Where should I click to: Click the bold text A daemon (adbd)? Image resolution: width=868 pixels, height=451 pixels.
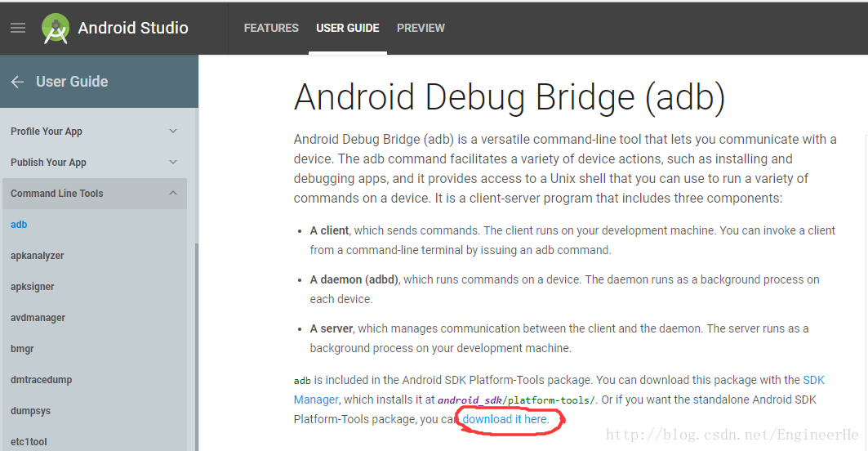pyautogui.click(x=354, y=279)
